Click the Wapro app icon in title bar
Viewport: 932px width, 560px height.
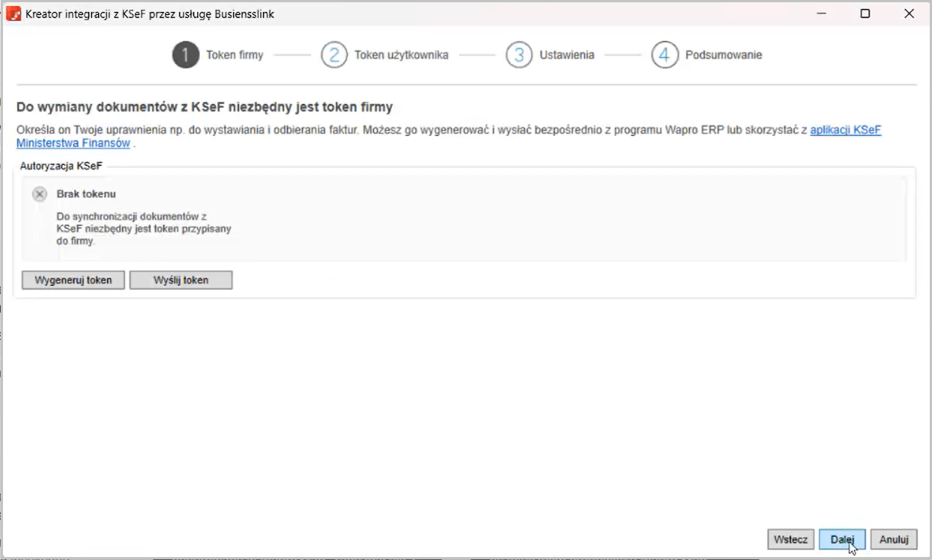(x=13, y=14)
